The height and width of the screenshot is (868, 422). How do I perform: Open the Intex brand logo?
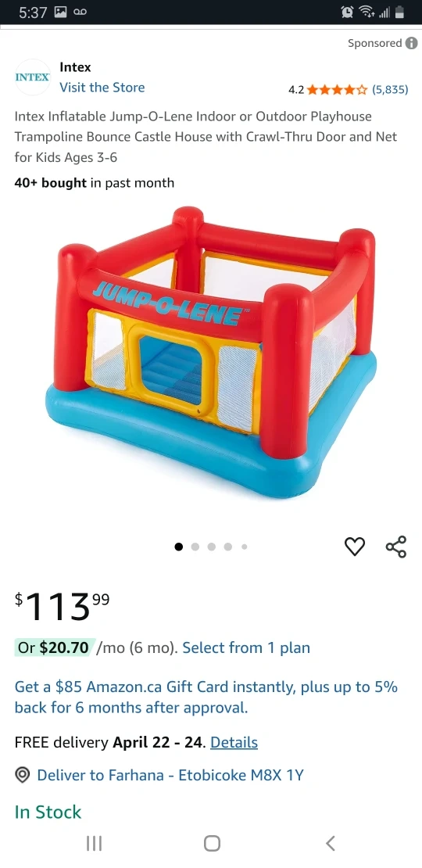point(32,77)
